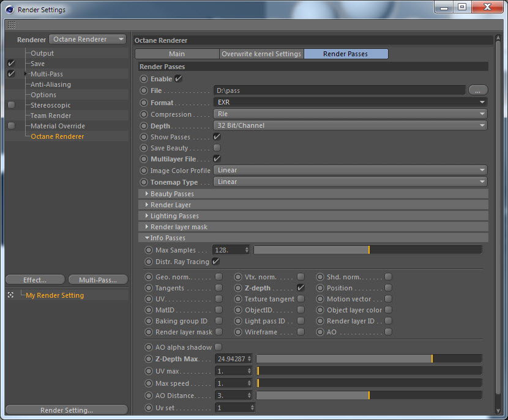The width and height of the screenshot is (508, 420).
Task: Enable the Save Beauty checkbox
Action: tap(217, 147)
